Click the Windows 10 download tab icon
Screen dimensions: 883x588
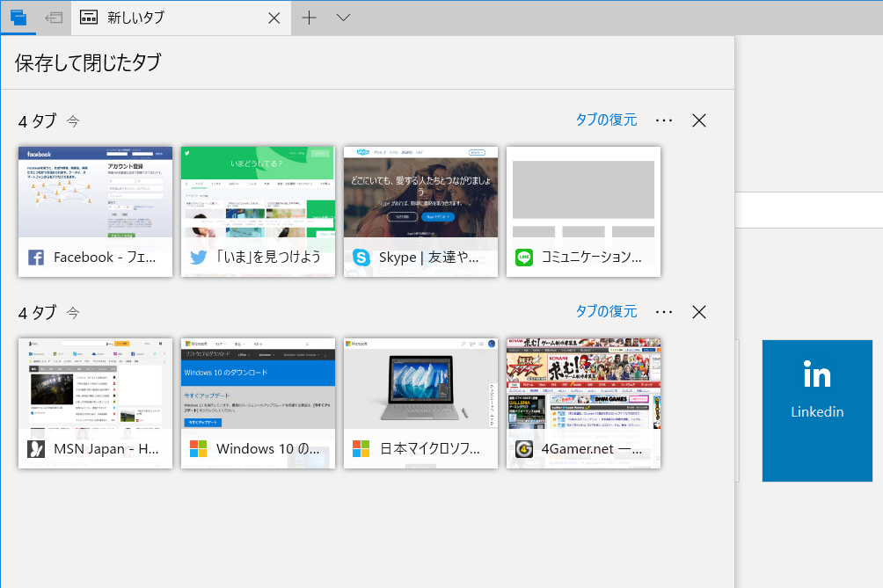[199, 449]
